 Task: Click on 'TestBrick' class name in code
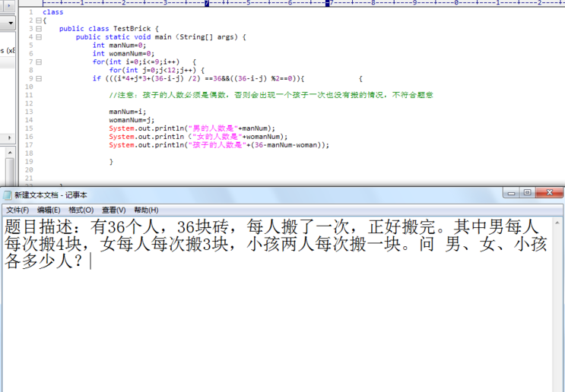[x=132, y=29]
